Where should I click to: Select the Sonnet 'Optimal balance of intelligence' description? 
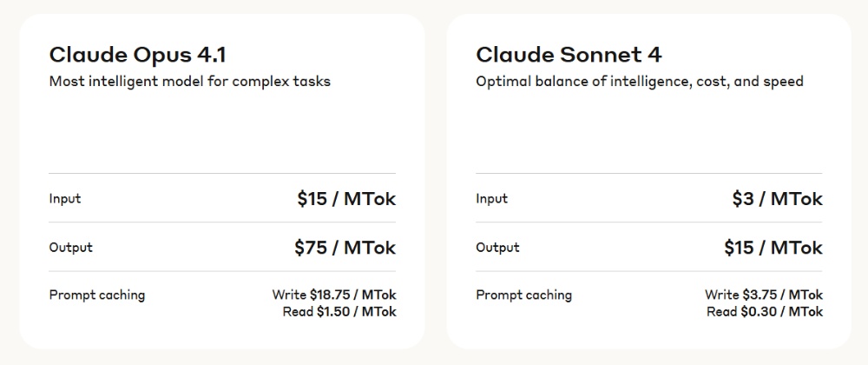point(639,82)
